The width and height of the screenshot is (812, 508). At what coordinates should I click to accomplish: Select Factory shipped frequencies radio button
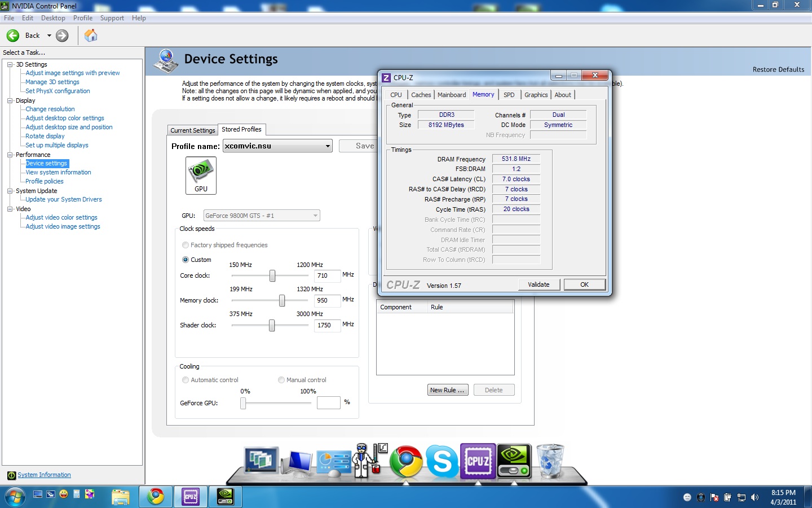[186, 245]
